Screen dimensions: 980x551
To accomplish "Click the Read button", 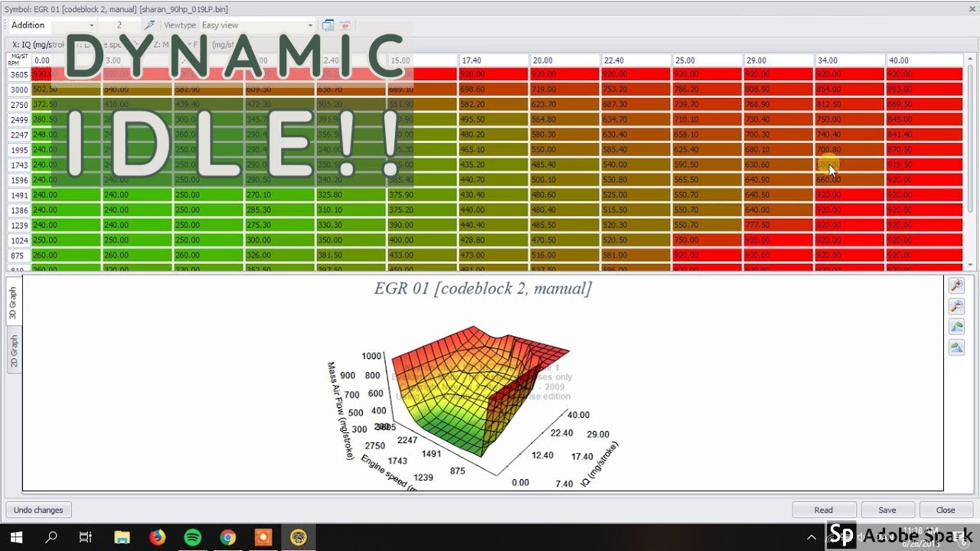I will [824, 510].
